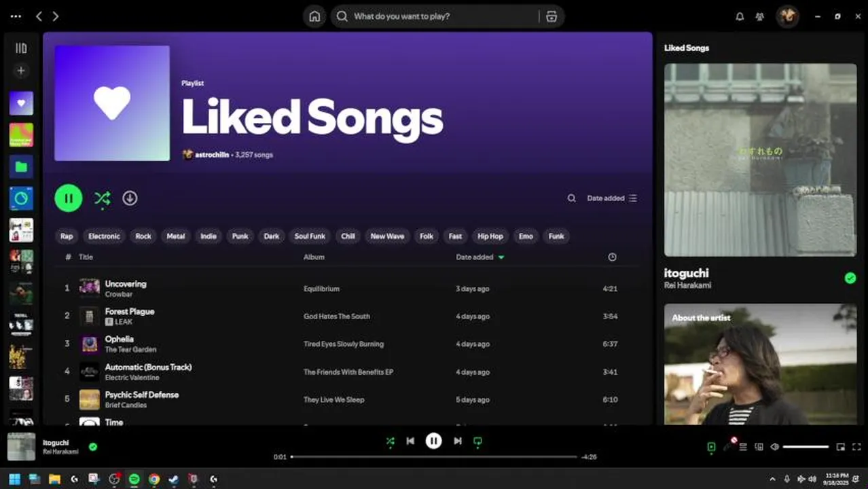Screen dimensions: 868x489
Task: Go back with the left arrow
Action: coord(39,16)
